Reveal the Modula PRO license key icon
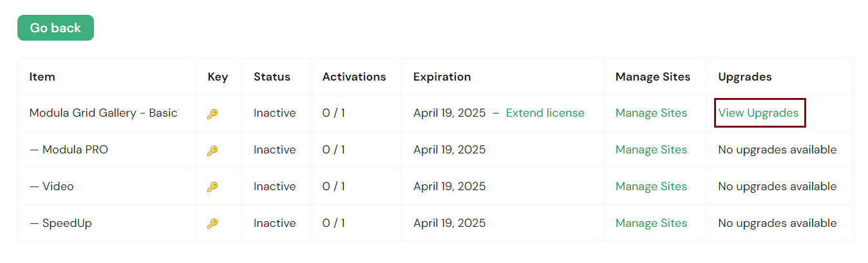This screenshot has height=263, width=868. point(212,151)
